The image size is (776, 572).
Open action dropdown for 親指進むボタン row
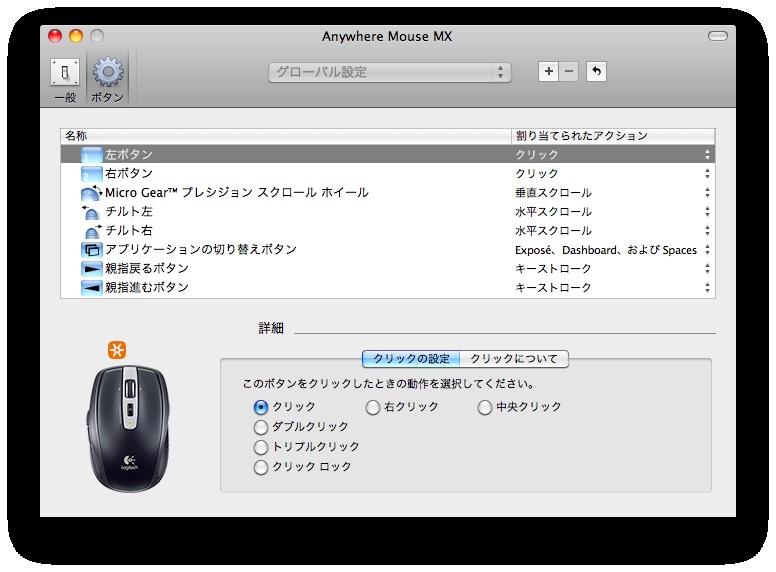click(x=707, y=287)
